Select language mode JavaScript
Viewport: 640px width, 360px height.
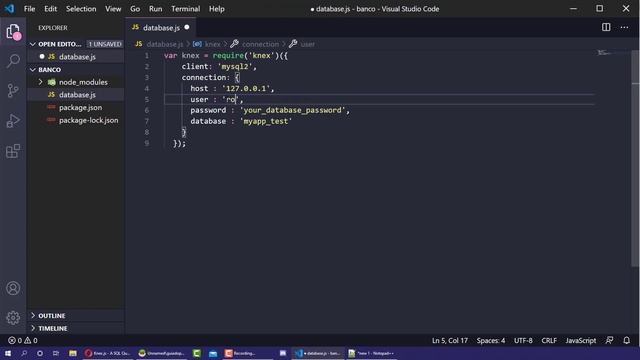[581, 340]
